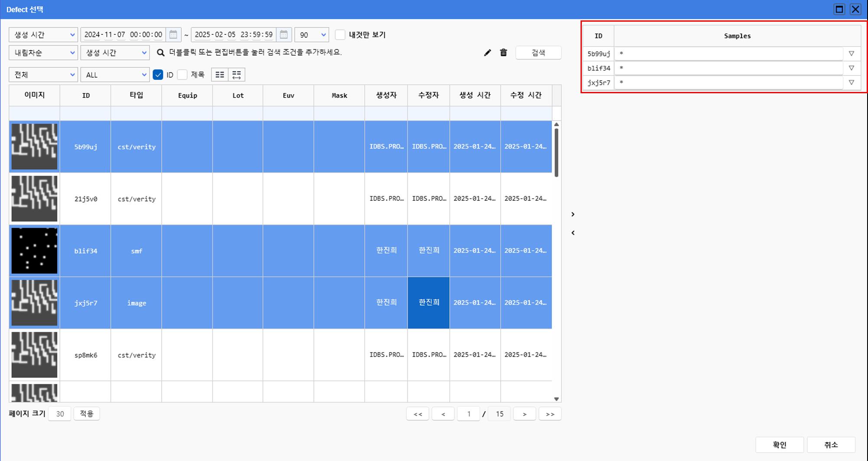Switch to the equal-row list view icon

click(x=220, y=75)
